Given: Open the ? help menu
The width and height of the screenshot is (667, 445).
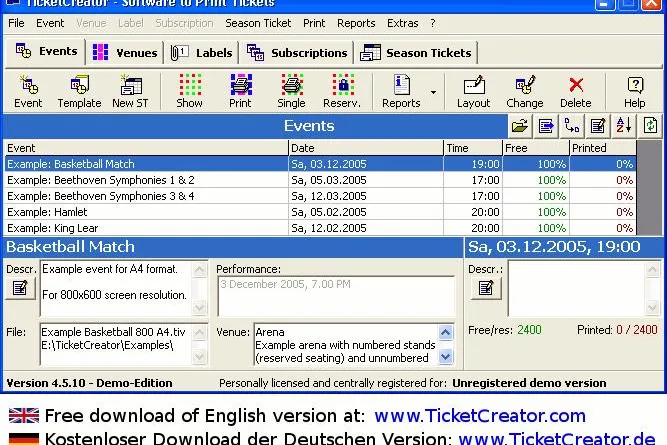Looking at the screenshot, I should pyautogui.click(x=433, y=23).
